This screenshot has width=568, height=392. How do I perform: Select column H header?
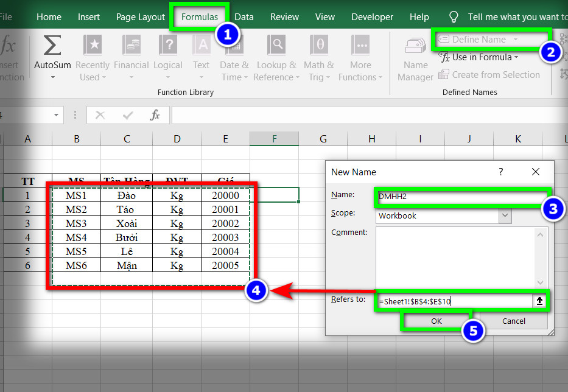pos(371,139)
